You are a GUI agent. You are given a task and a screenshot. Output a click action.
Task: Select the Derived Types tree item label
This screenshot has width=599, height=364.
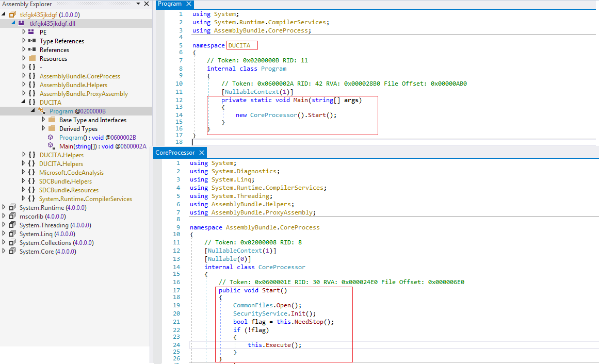click(78, 129)
